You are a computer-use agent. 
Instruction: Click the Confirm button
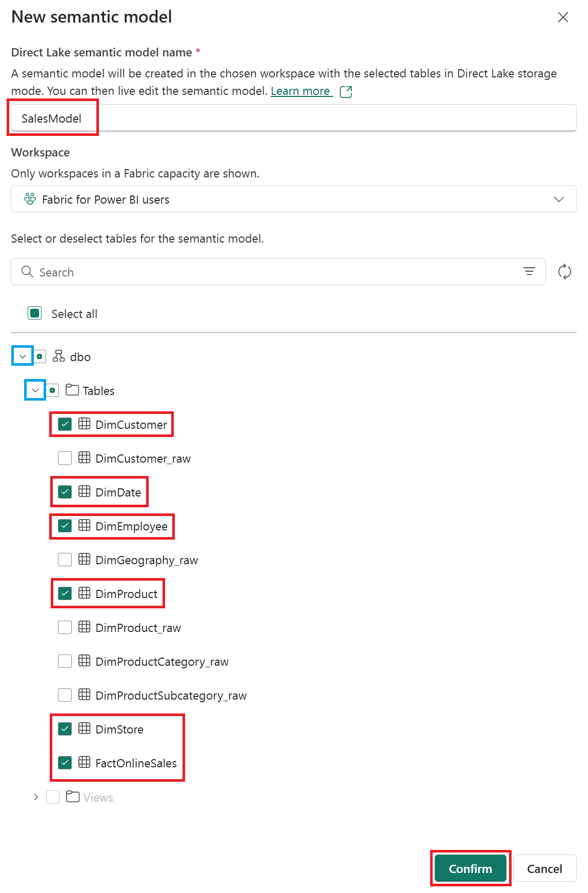pos(470,868)
